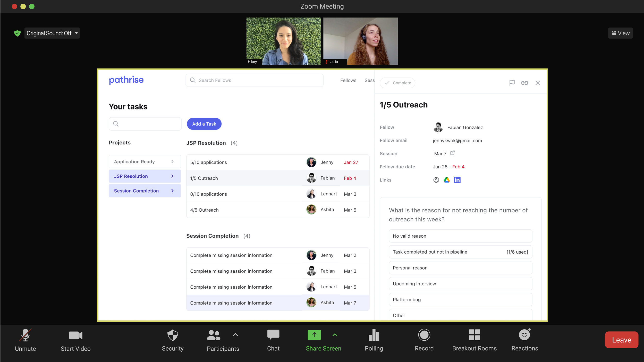The image size is (644, 362).
Task: Click the pathrise logo
Action: coord(126,80)
